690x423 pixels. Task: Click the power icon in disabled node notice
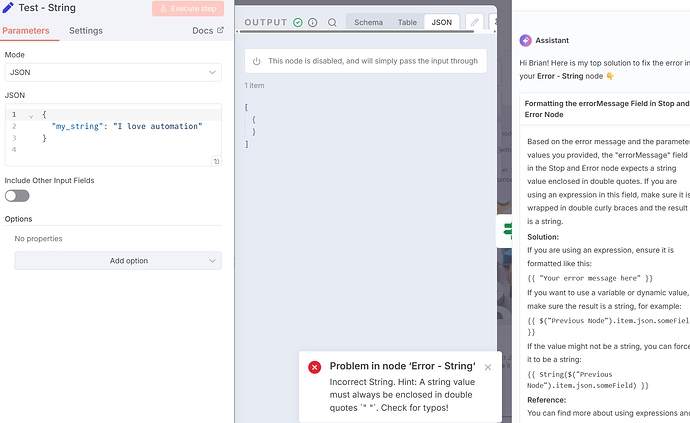point(257,61)
